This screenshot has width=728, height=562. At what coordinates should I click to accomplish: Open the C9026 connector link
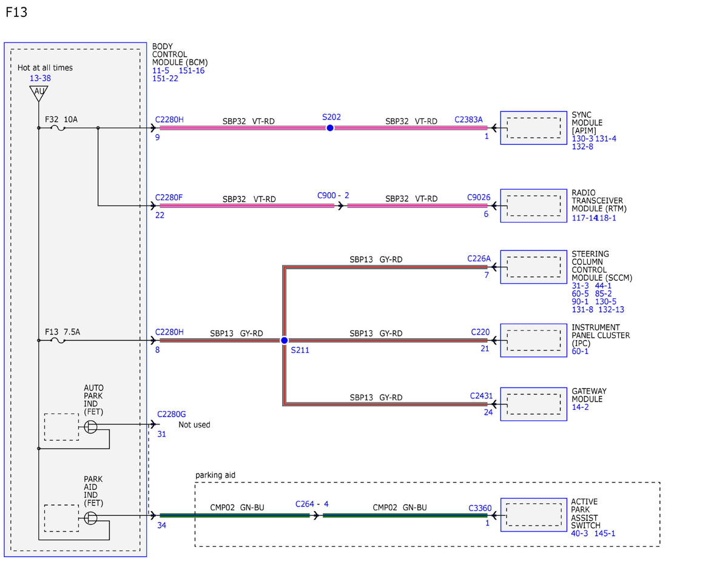click(479, 197)
